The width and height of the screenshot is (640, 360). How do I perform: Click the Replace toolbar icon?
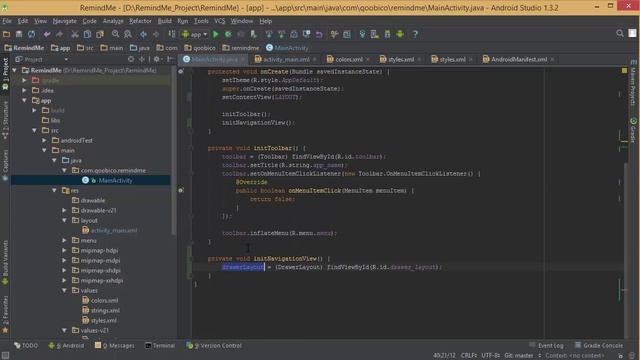(128, 34)
